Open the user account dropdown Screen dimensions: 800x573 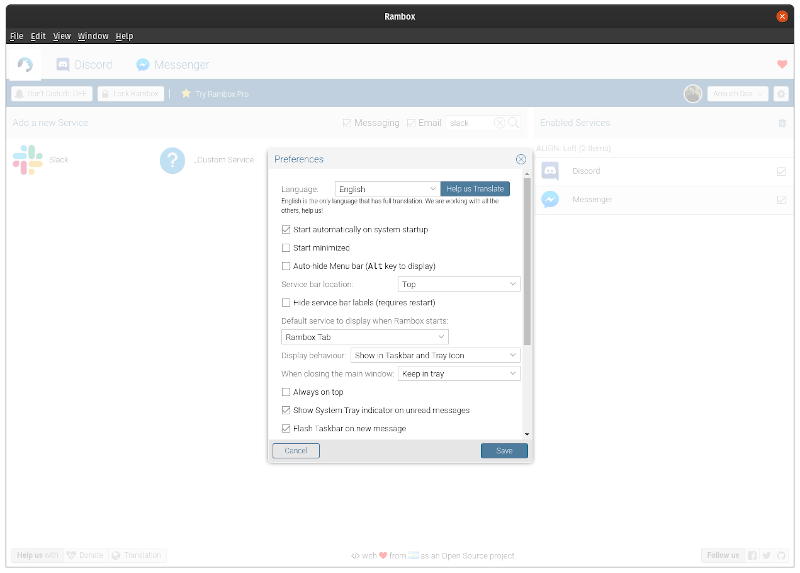737,94
